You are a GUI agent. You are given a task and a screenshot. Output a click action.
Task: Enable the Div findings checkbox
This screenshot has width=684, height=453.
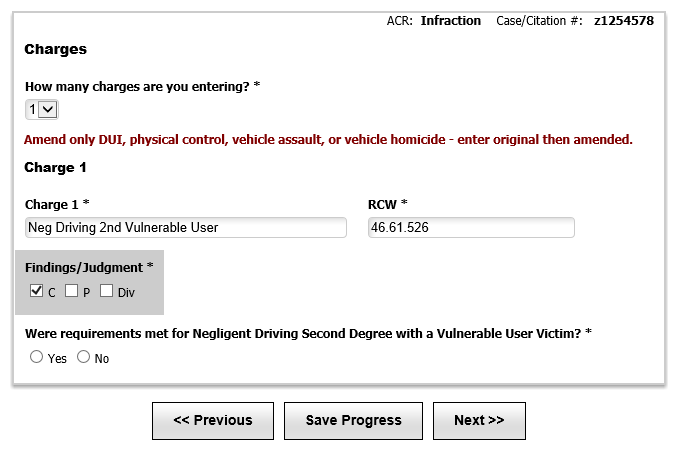coord(106,291)
